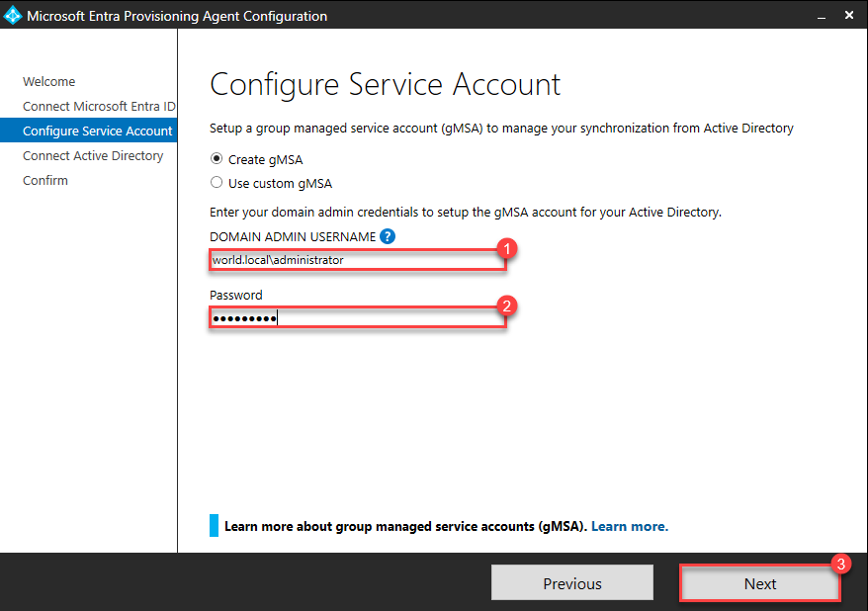Screen dimensions: 868x611
Task: Select the Create gMSA radio button
Action: click(x=217, y=159)
